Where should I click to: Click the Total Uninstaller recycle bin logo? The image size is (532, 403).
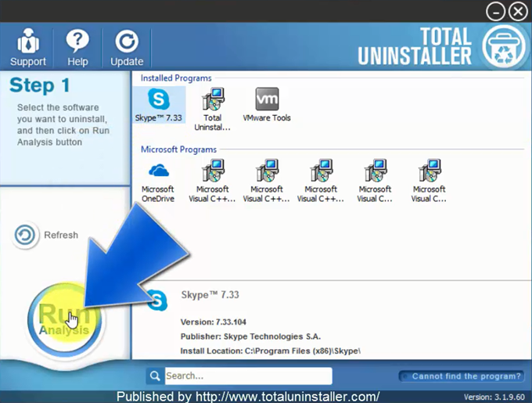click(504, 46)
